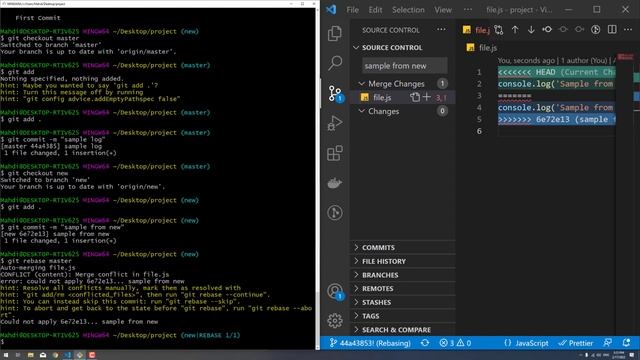Click the Prettier status bar item
The image size is (640, 360).
click(x=576, y=343)
